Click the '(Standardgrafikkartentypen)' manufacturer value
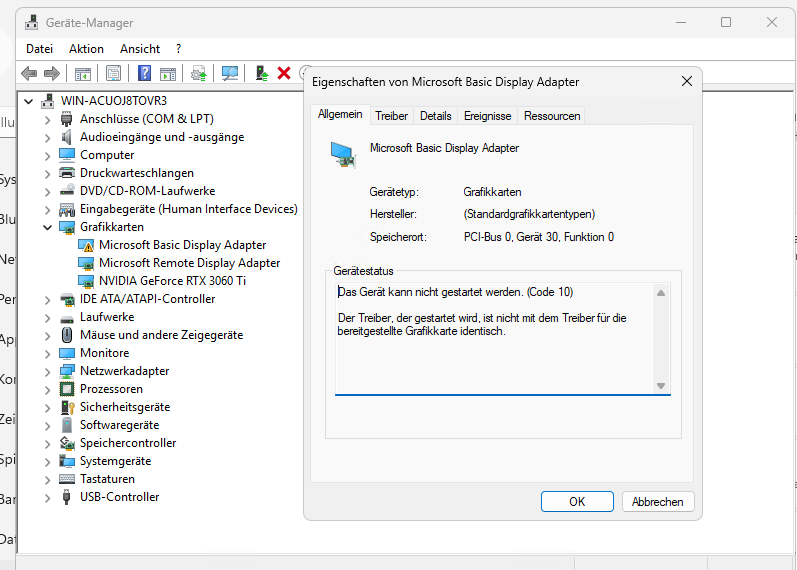 tap(529, 214)
